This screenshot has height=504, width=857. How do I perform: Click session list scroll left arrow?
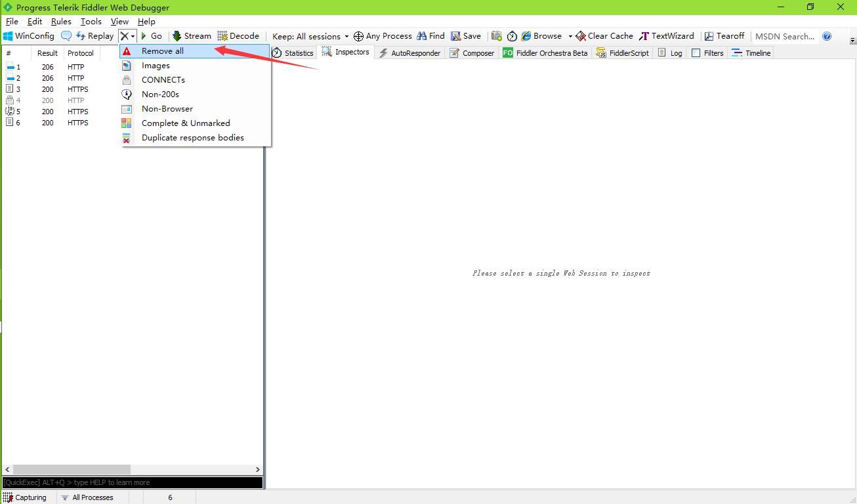coord(8,469)
